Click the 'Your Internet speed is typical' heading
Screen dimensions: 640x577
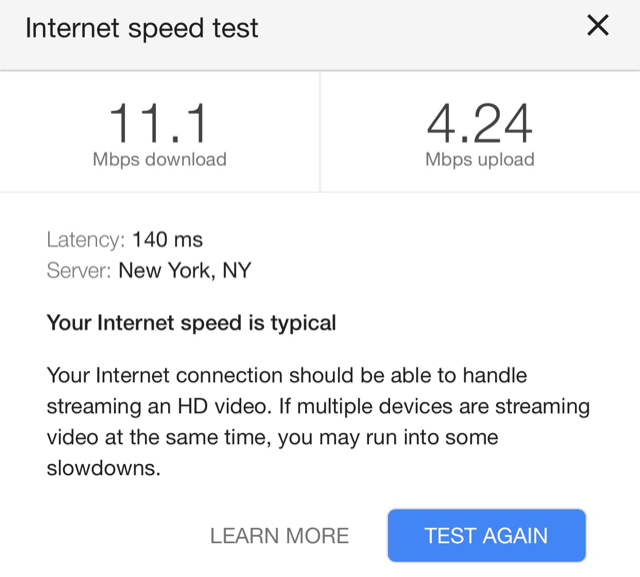pyautogui.click(x=191, y=323)
